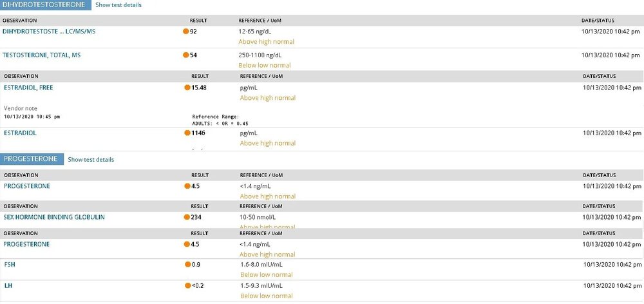Open the PROGESTERONE section header

[32, 159]
